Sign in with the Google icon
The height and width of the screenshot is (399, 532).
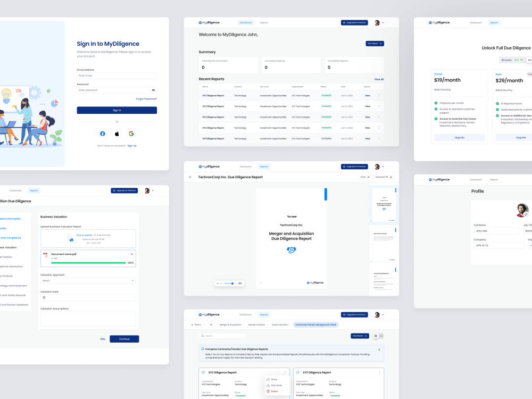(131, 134)
